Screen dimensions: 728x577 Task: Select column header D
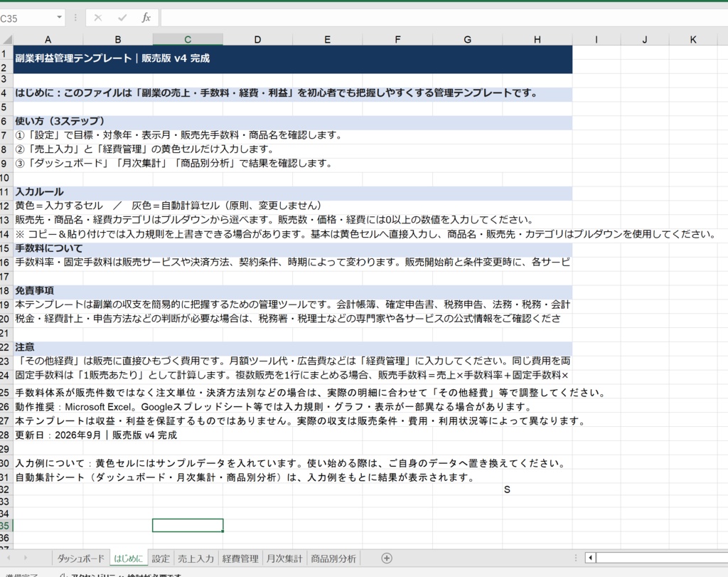tap(257, 40)
